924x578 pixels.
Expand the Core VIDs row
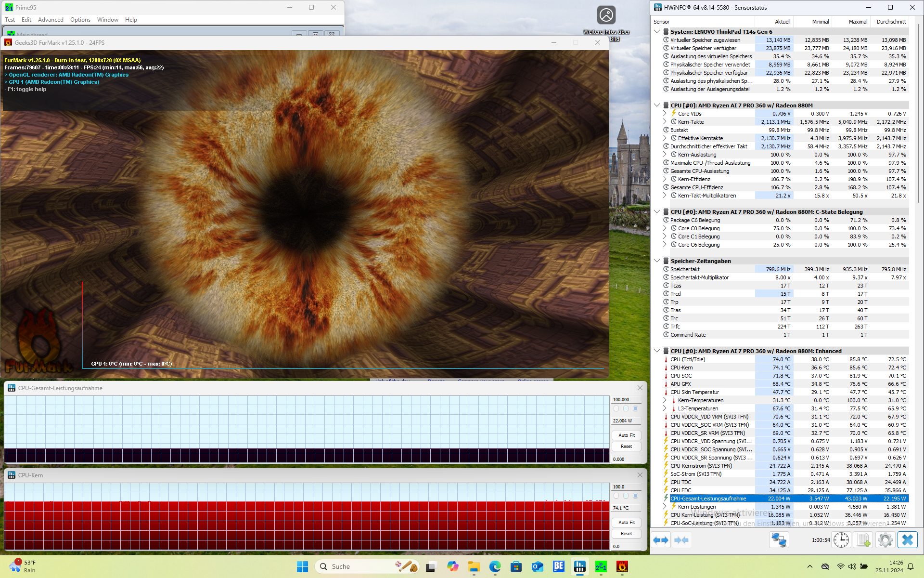coord(665,114)
